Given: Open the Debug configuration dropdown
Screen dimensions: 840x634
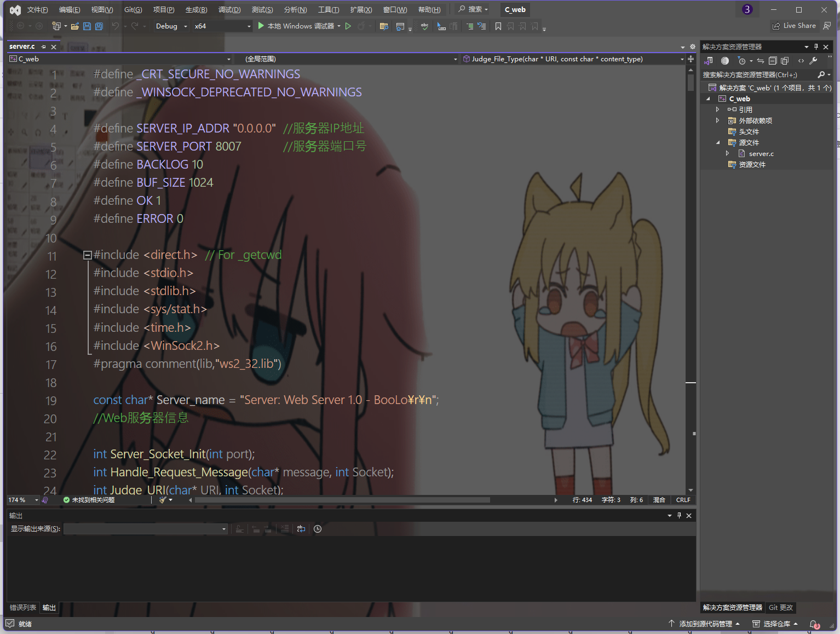Looking at the screenshot, I should [x=171, y=26].
